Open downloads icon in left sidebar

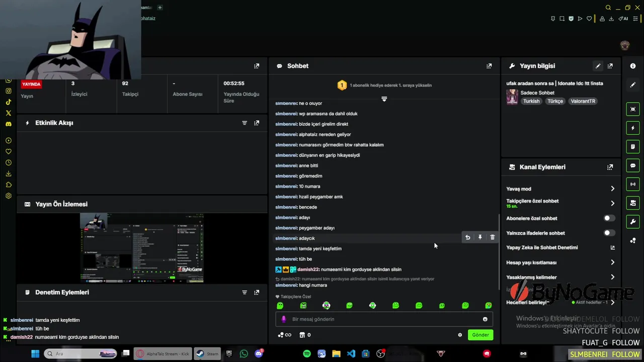pyautogui.click(x=9, y=174)
